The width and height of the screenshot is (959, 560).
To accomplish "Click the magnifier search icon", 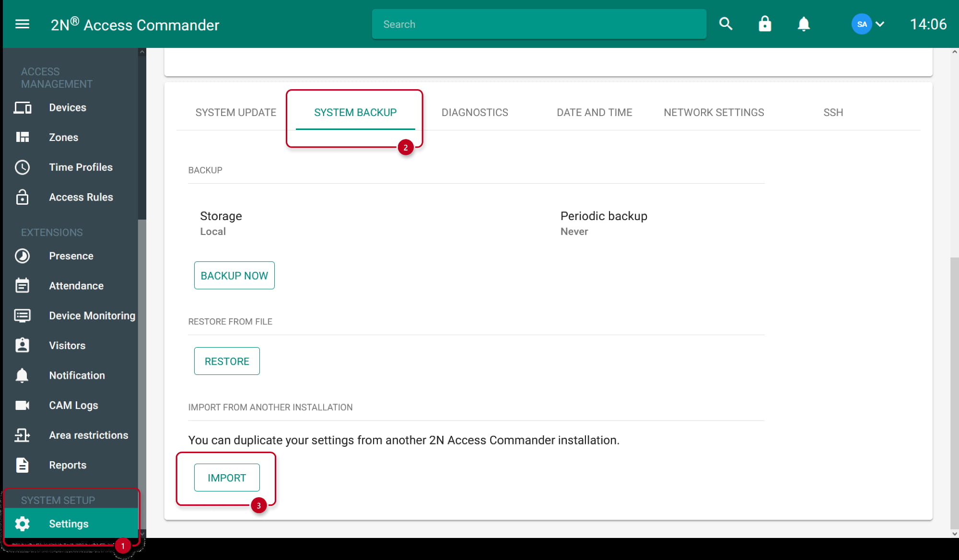I will [x=725, y=24].
